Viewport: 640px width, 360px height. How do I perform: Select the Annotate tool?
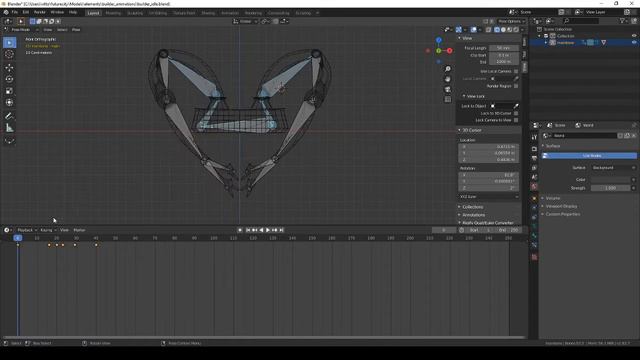pyautogui.click(x=10, y=116)
